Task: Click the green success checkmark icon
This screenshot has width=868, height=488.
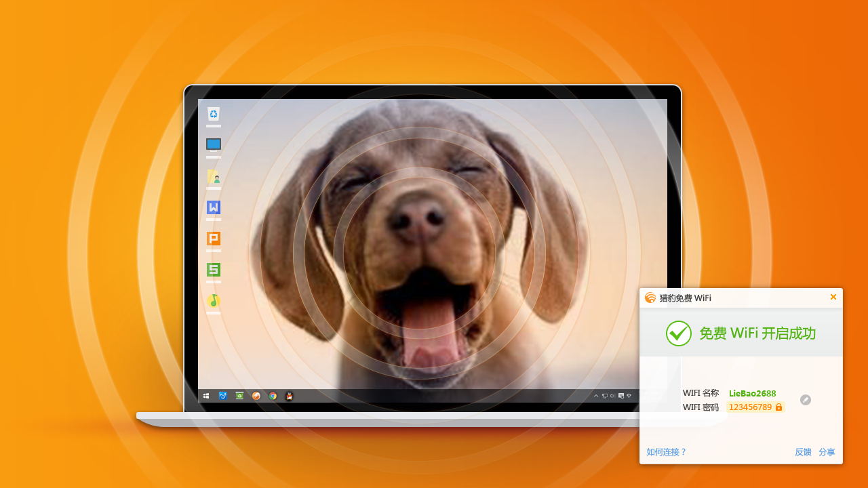Action: (x=678, y=333)
